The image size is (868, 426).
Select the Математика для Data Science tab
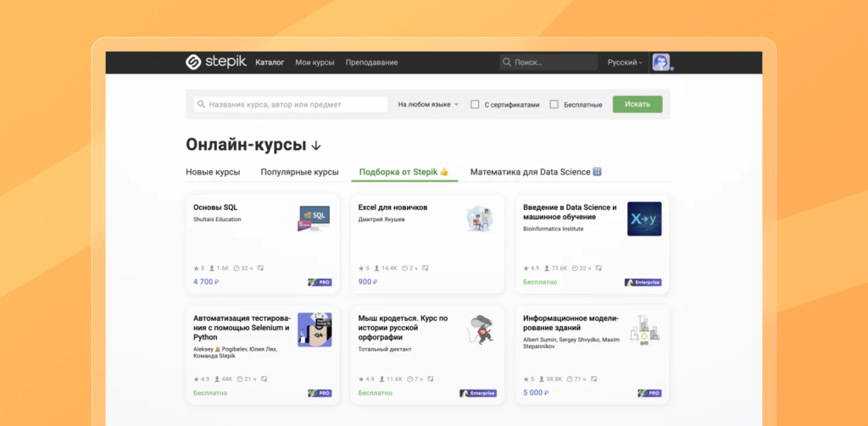pyautogui.click(x=536, y=172)
